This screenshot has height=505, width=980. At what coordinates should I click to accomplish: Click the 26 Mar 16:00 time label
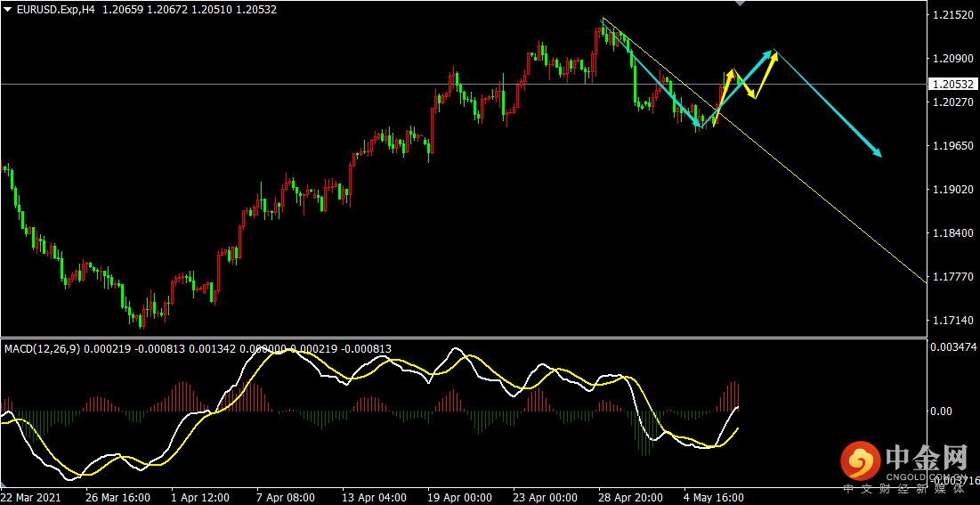click(x=118, y=498)
